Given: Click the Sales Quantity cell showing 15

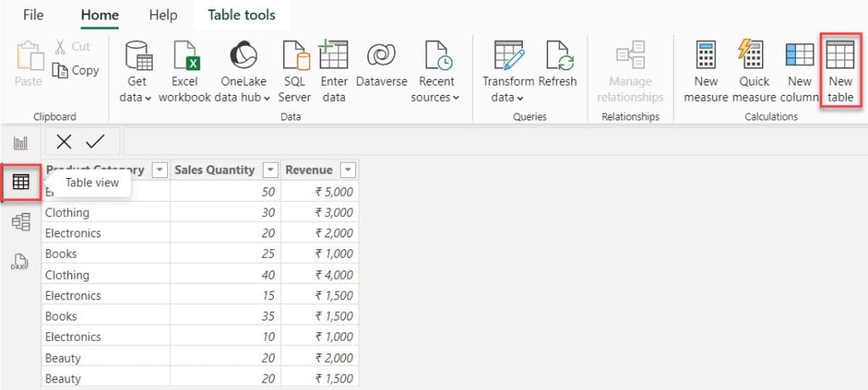Looking at the screenshot, I should (225, 295).
